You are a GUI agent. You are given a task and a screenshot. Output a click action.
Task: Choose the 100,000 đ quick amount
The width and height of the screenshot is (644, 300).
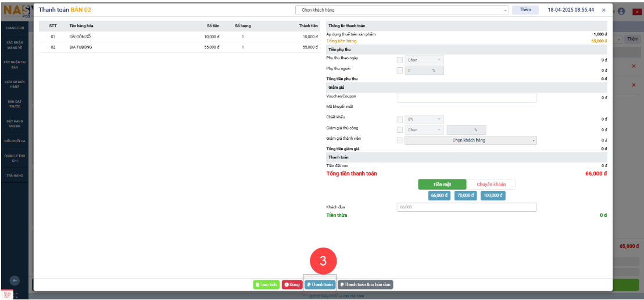tap(493, 196)
